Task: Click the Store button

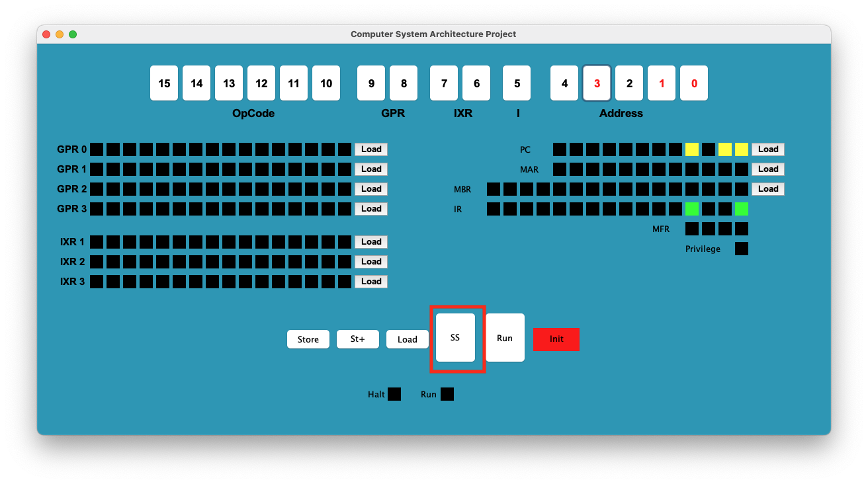Action: click(308, 339)
